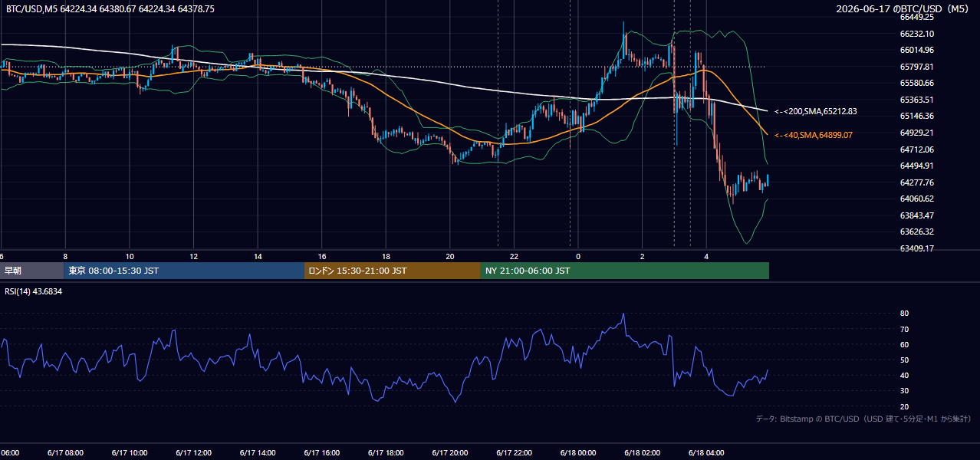The image size is (980, 460).
Task: Click the NY 21:00-06:00 JST session bar
Action: click(625, 271)
